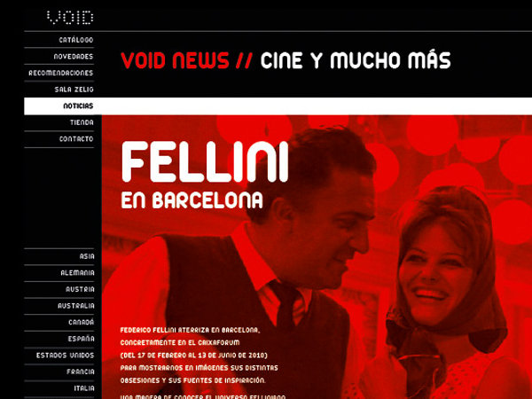Click the VOID dotted logo
The image size is (532, 399).
click(x=70, y=18)
